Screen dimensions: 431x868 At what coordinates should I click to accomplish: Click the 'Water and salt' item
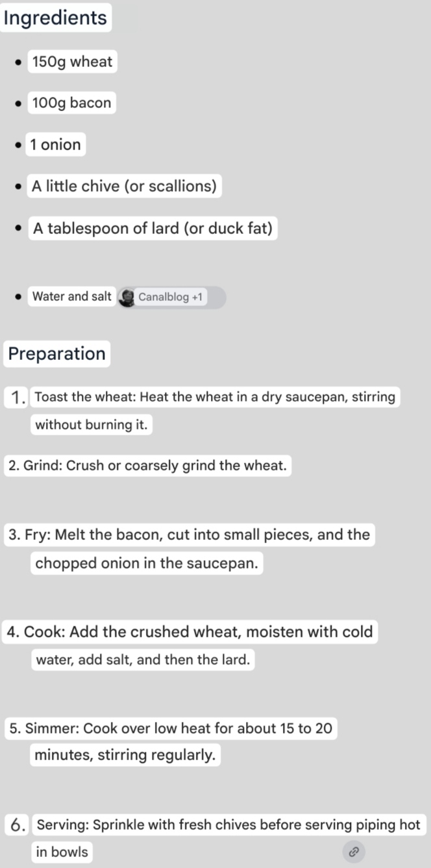click(72, 297)
